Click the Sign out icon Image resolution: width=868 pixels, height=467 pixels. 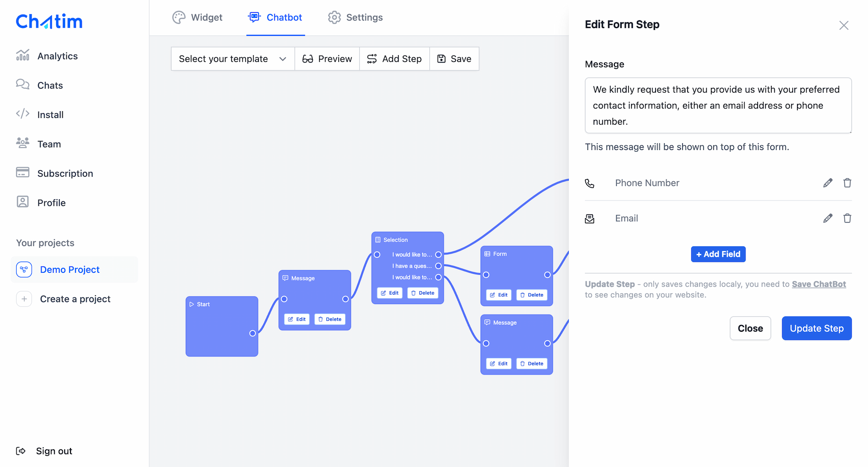pyautogui.click(x=21, y=451)
